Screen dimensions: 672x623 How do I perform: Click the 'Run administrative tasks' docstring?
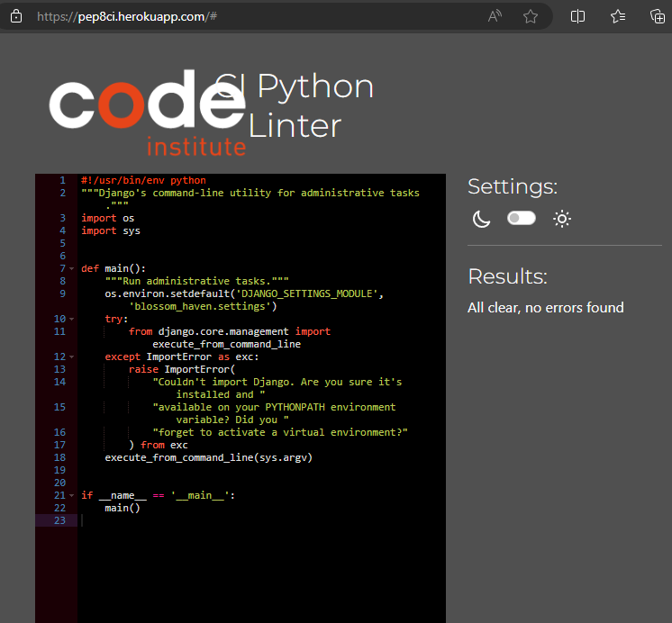coord(196,281)
